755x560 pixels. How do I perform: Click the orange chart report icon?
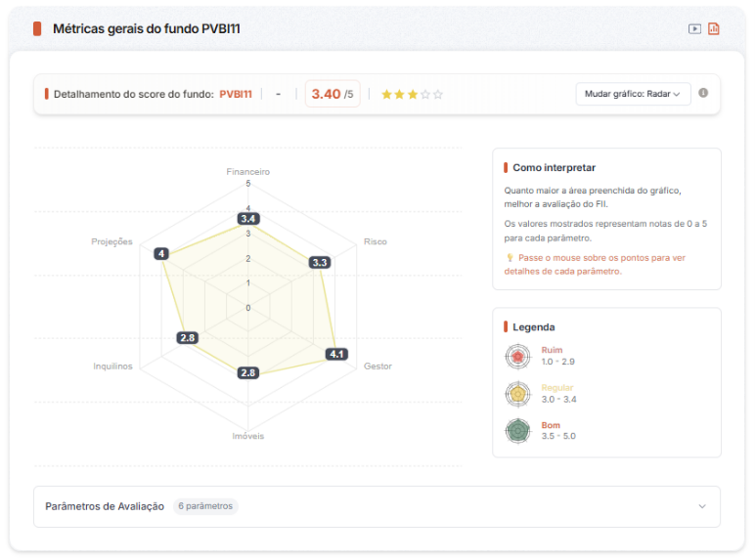(714, 28)
